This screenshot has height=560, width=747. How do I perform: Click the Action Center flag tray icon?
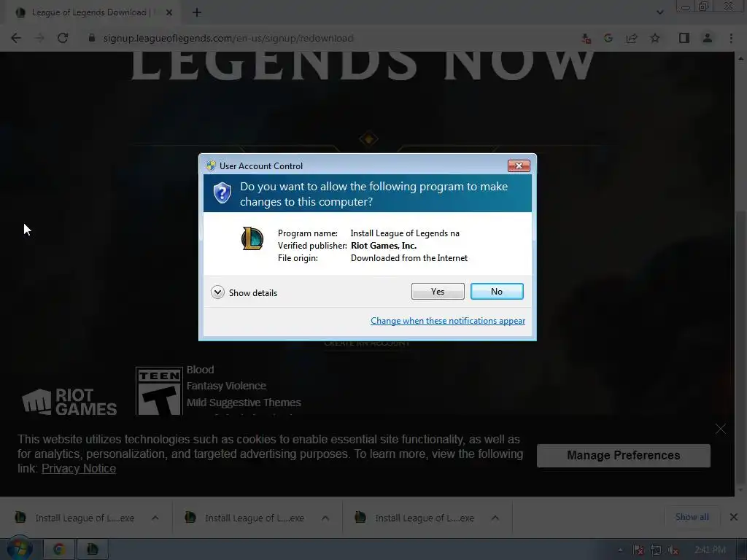point(638,550)
